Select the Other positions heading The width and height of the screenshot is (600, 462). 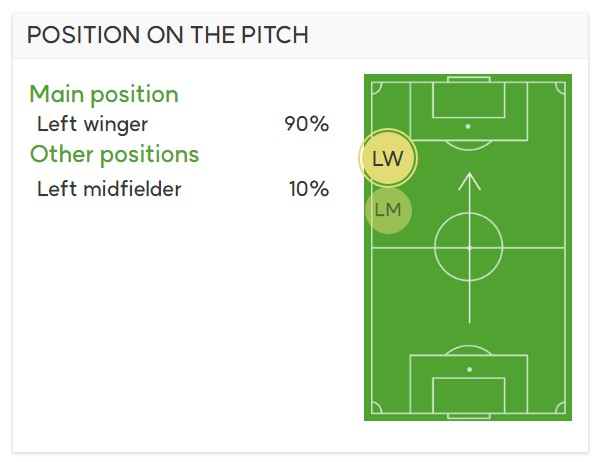click(114, 154)
